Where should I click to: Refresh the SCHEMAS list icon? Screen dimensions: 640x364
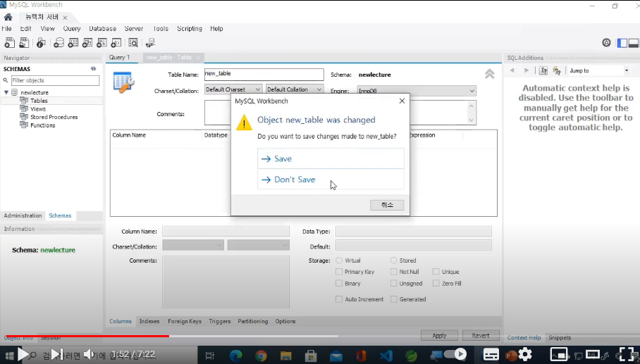tap(94, 69)
